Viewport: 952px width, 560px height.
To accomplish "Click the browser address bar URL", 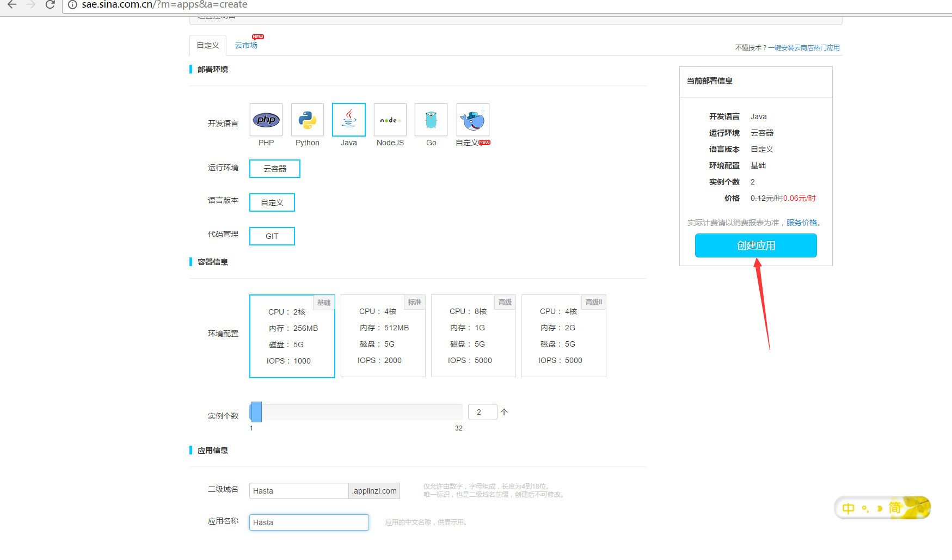I will (x=164, y=5).
